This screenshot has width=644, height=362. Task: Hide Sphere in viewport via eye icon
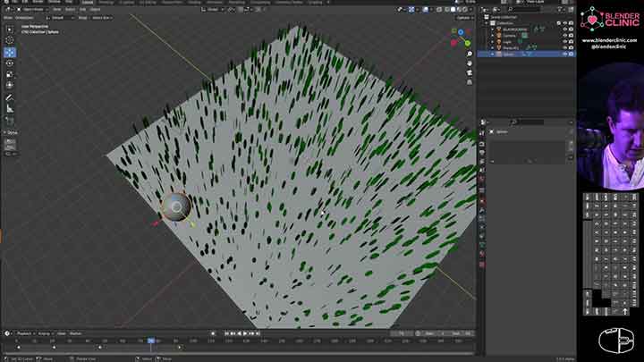pos(564,55)
